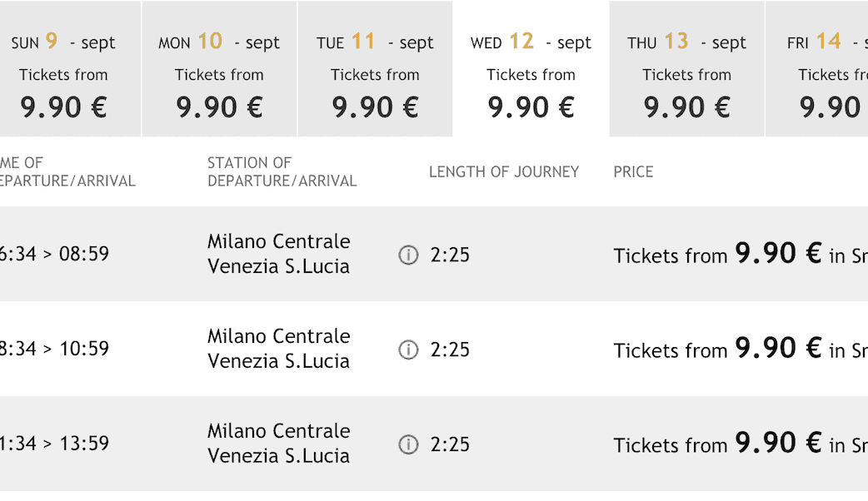Click the Price column header

click(x=633, y=171)
